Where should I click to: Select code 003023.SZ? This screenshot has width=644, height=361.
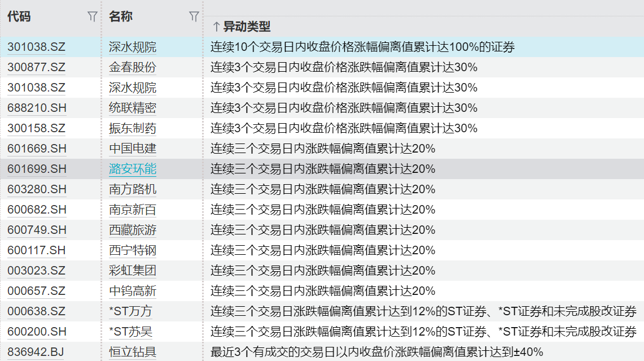coord(36,271)
